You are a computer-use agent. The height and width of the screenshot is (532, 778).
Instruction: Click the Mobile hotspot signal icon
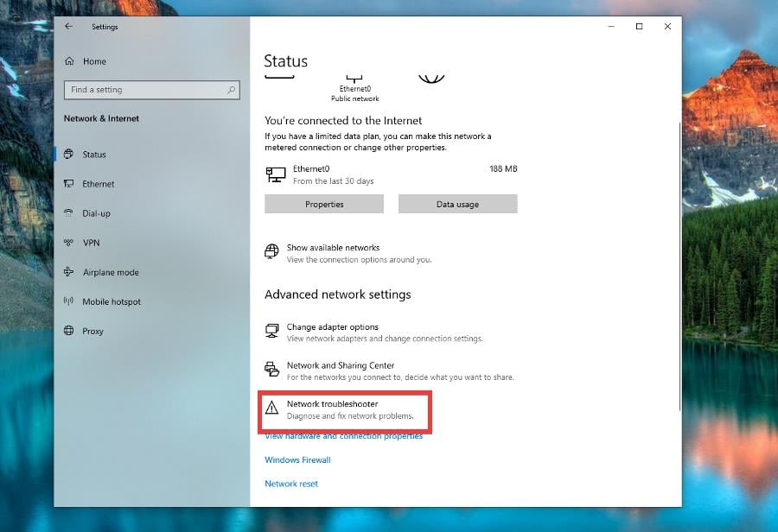68,301
